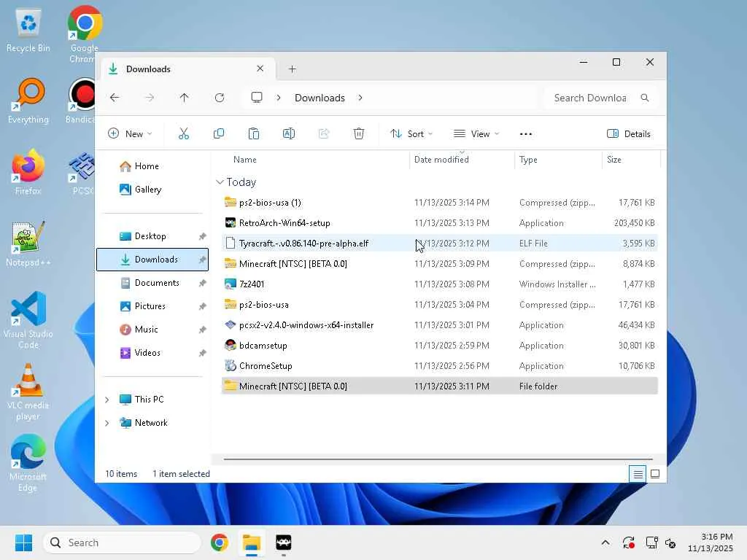Open Desktop in navigation pane
Screen dimensions: 747x560
click(152, 236)
